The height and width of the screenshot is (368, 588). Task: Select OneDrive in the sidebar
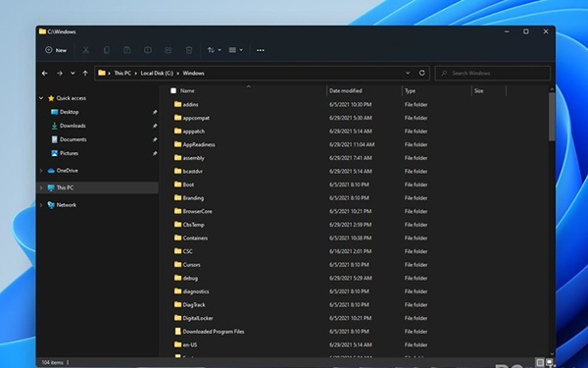(67, 171)
